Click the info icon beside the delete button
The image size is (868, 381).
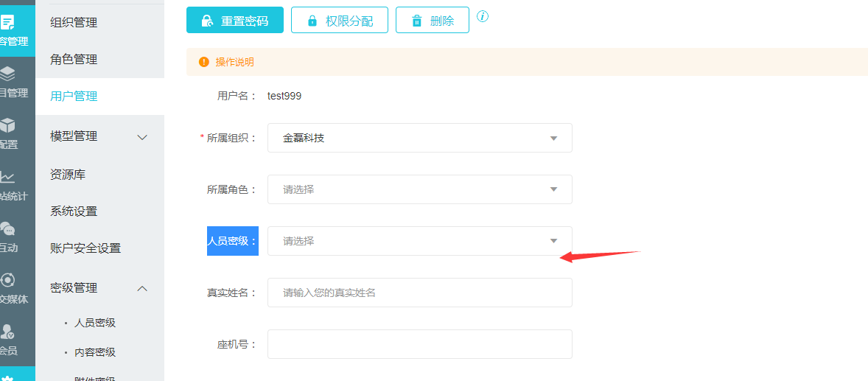483,16
